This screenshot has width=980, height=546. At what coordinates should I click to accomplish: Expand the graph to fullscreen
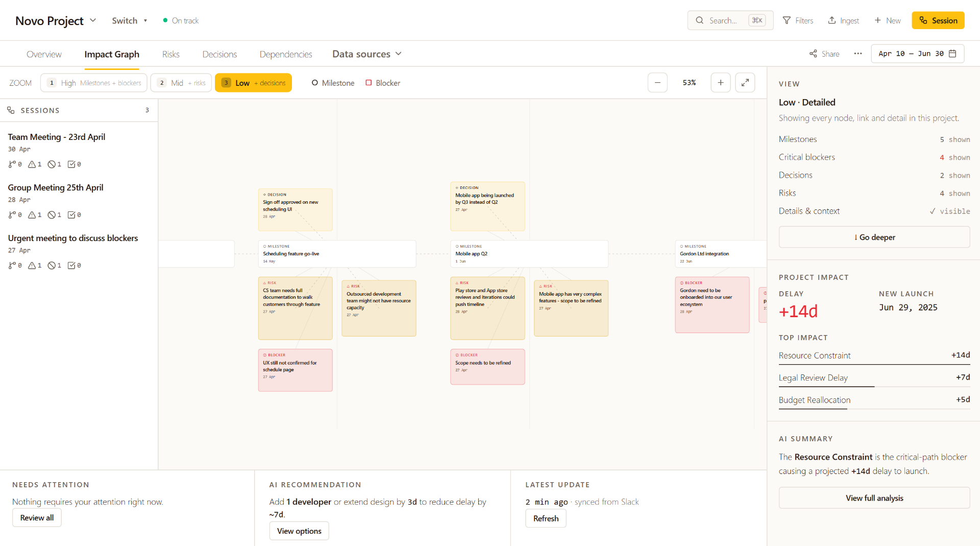[745, 83]
